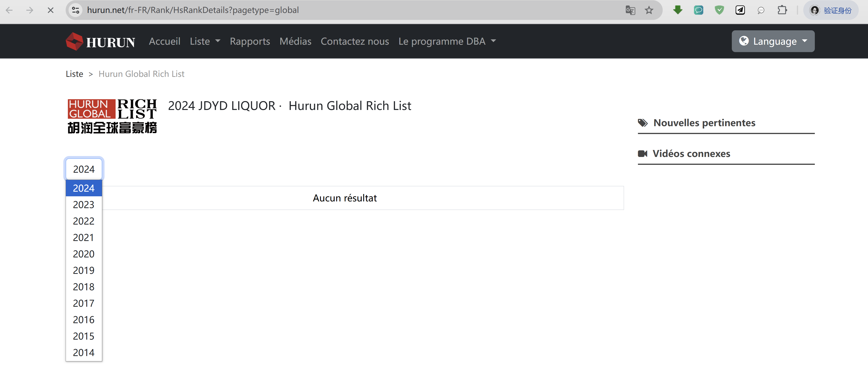Click Liste in the breadcrumb
Viewport: 868px width, 366px height.
74,74
